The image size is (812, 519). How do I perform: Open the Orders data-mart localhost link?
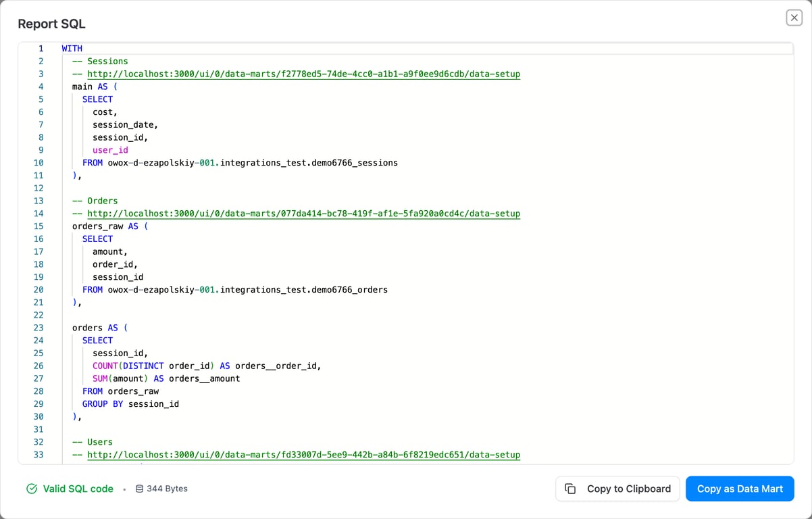point(304,214)
